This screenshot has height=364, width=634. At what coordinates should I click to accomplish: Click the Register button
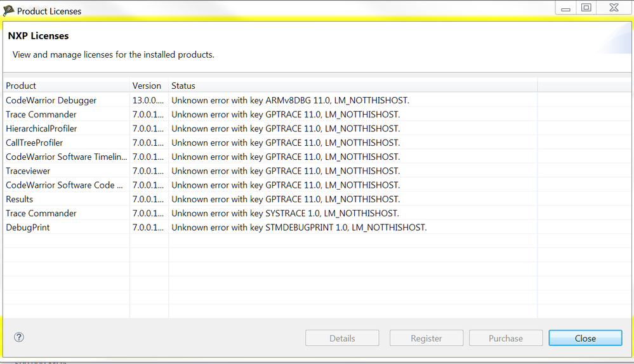[x=426, y=338]
